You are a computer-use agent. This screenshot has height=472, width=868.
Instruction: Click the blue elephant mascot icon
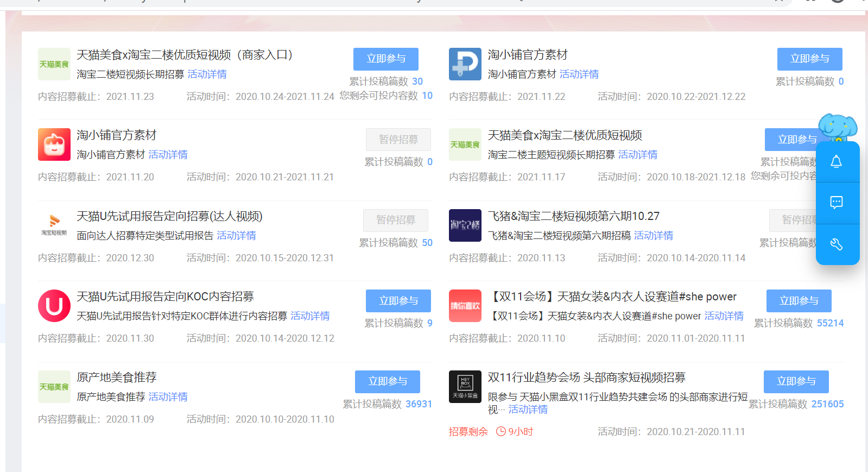(838, 128)
